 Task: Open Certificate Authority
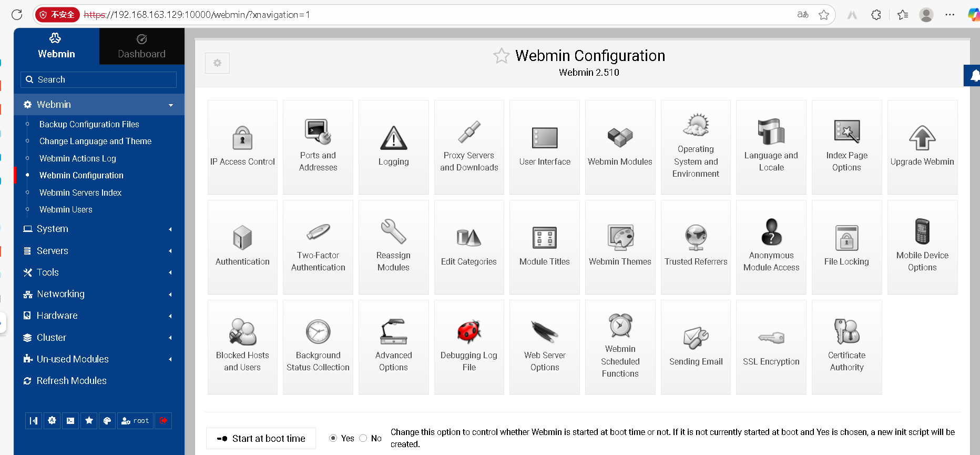coord(846,347)
